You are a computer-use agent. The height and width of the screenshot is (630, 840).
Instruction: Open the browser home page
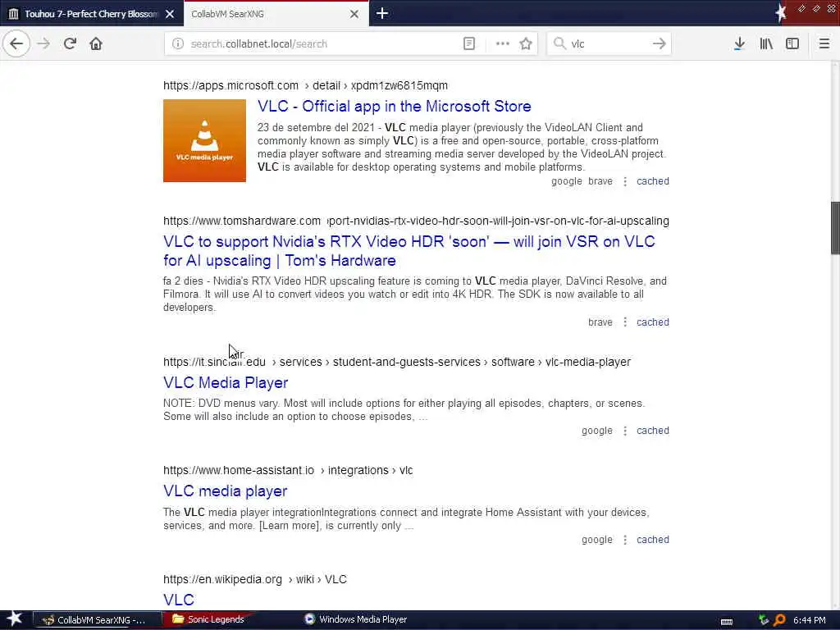click(x=96, y=43)
